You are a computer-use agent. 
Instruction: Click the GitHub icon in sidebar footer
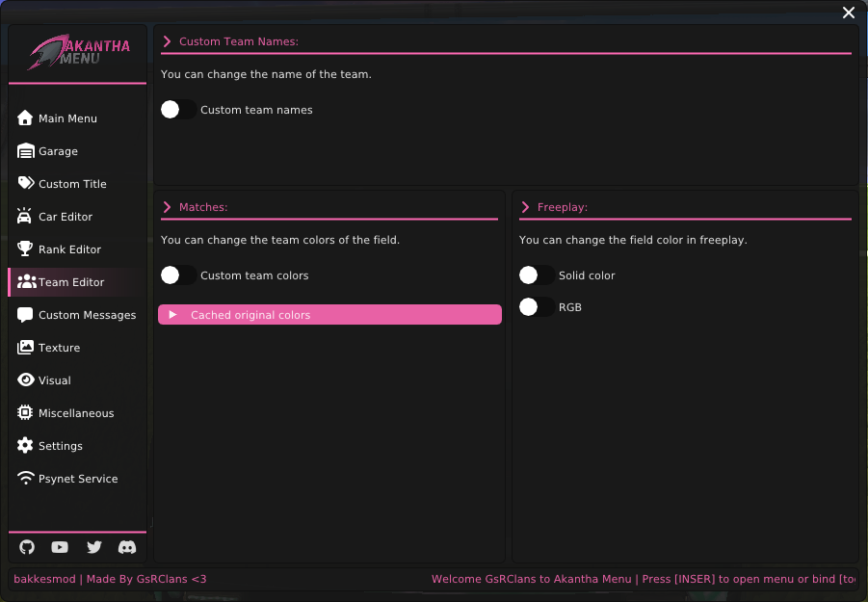(x=27, y=547)
